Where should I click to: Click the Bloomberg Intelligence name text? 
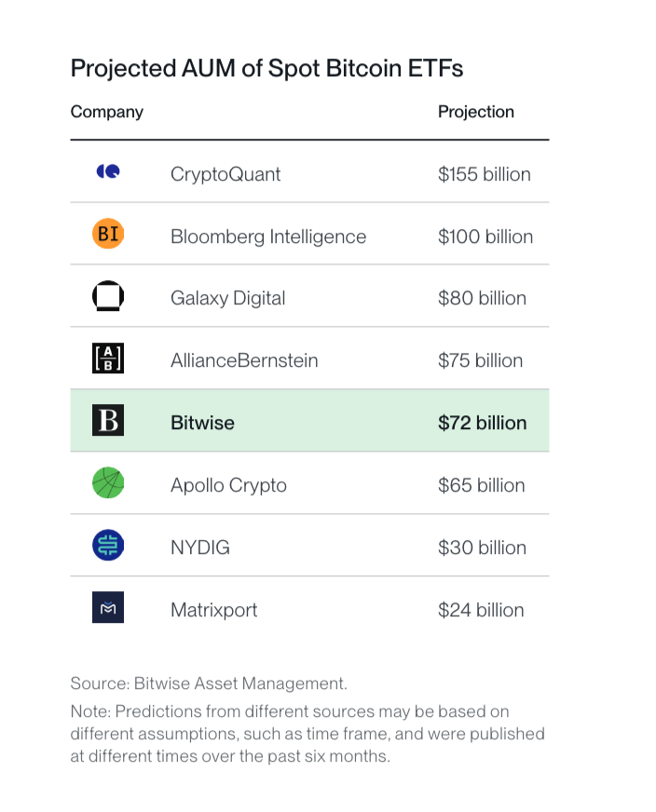tap(267, 237)
